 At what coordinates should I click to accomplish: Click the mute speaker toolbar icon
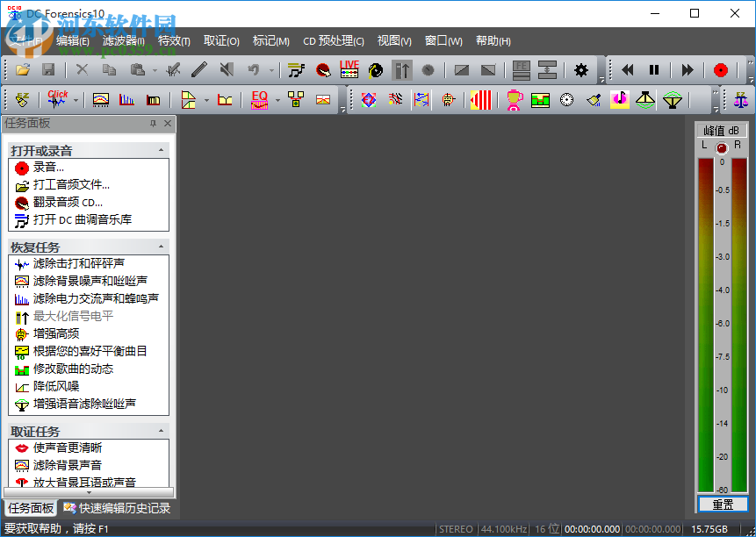(227, 70)
